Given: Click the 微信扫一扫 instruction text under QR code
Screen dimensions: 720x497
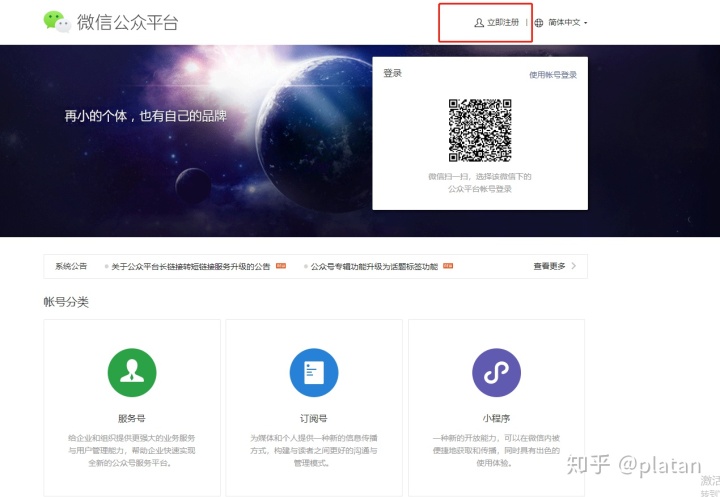Looking at the screenshot, I should tap(480, 182).
